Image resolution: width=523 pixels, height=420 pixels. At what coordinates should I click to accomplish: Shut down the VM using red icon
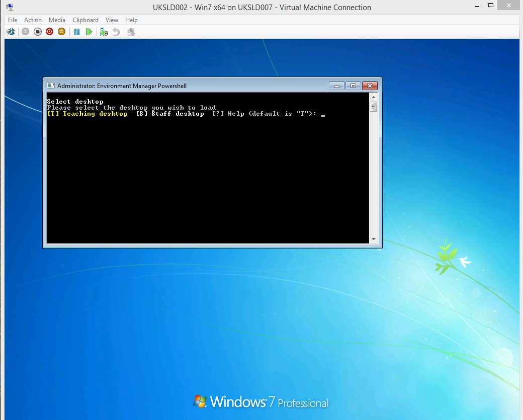tap(50, 32)
